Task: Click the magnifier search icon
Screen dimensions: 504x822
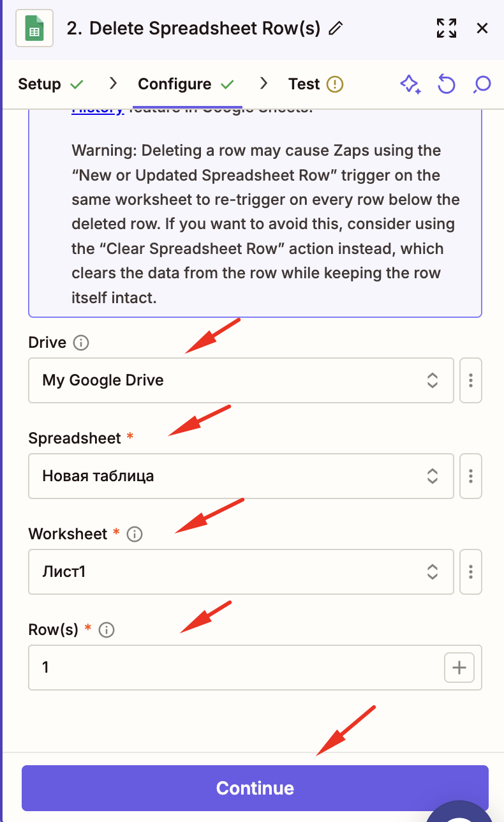Action: coord(482,84)
